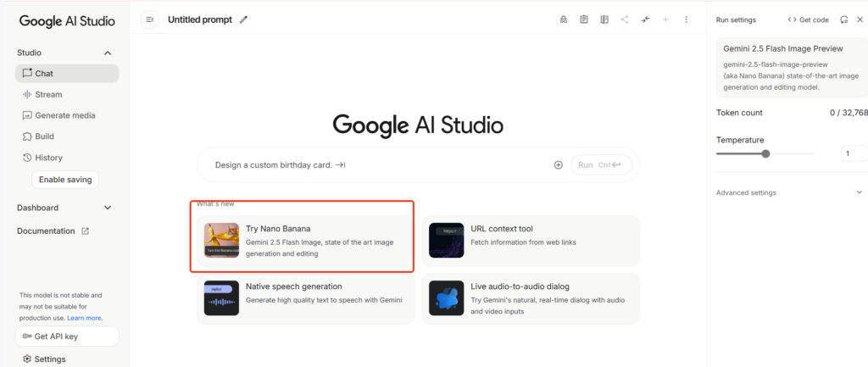Viewport: 868px width, 367px height.
Task: Open the Stream section in sidebar
Action: click(x=67, y=95)
